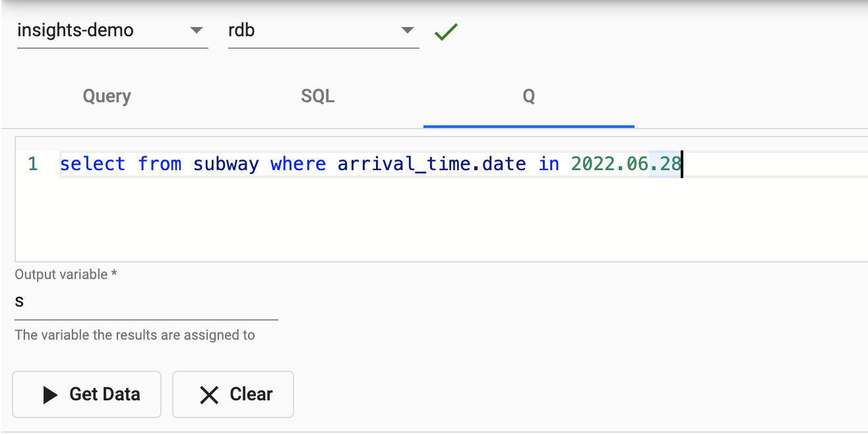Click 'arrival_time.date' in the query

pos(432,164)
